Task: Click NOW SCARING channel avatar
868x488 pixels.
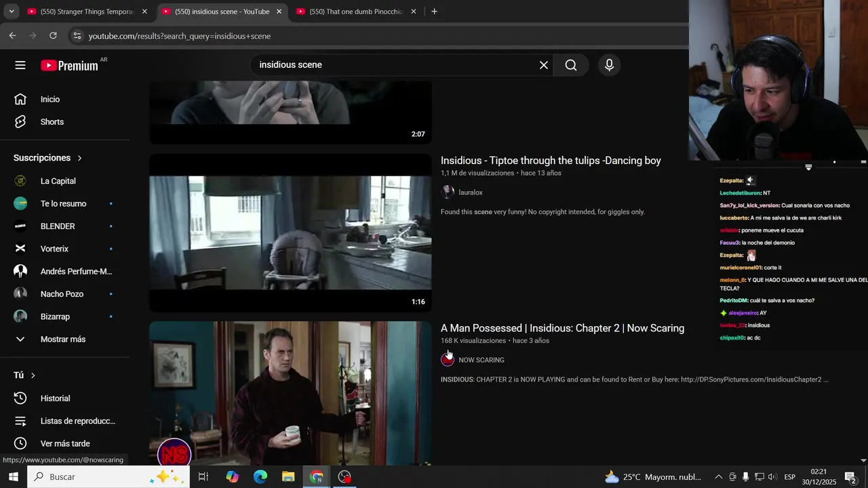Action: (448, 360)
